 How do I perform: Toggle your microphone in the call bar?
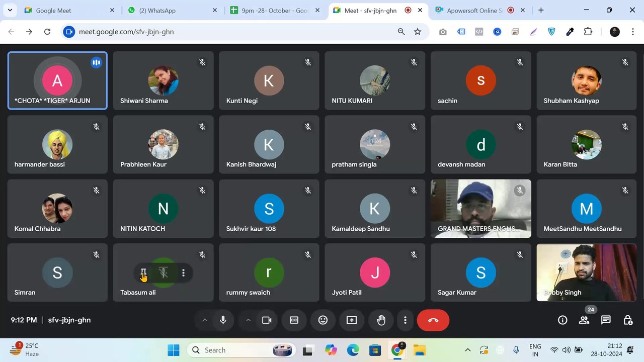[223, 320]
